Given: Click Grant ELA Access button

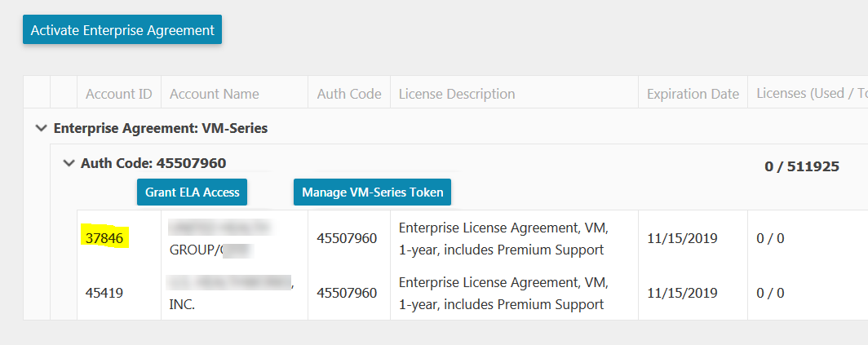Looking at the screenshot, I should click(x=193, y=192).
